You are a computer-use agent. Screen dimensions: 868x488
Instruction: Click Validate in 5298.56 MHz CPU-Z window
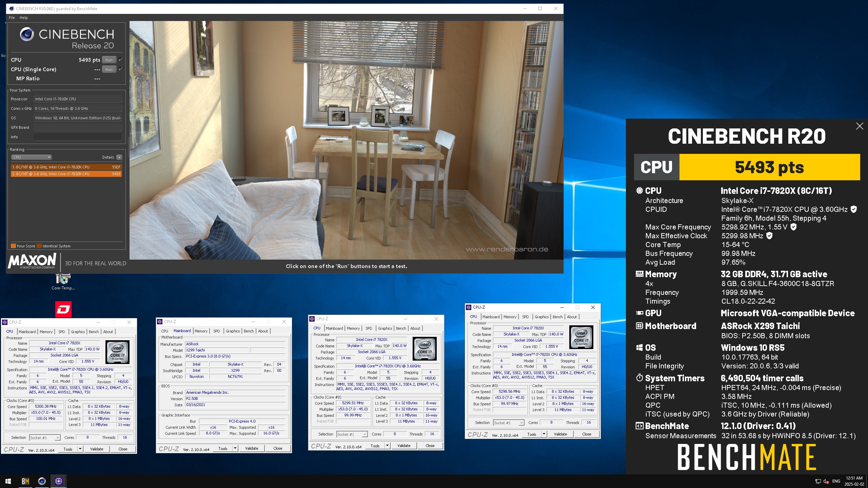click(560, 434)
